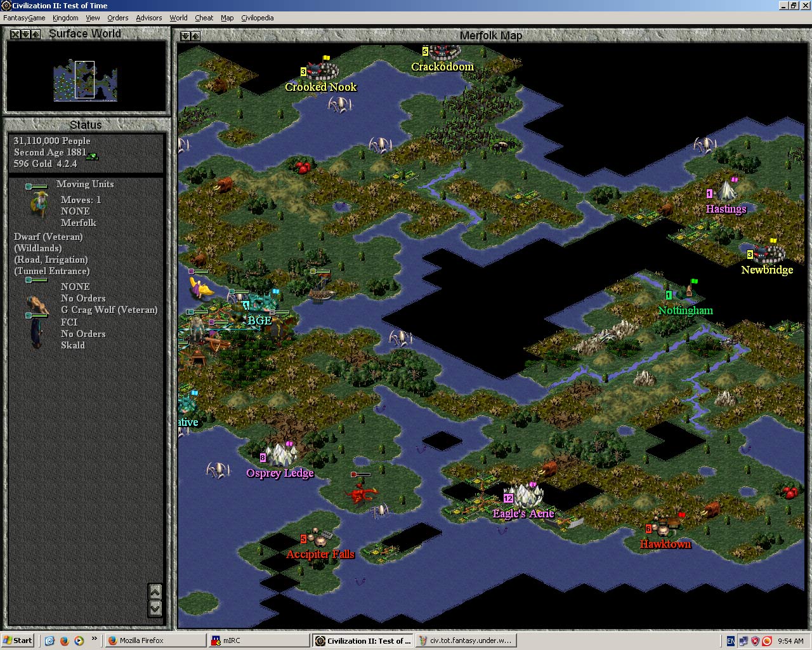The width and height of the screenshot is (812, 650).
Task: Click the Status panel scroll-down arrow
Action: pos(154,608)
